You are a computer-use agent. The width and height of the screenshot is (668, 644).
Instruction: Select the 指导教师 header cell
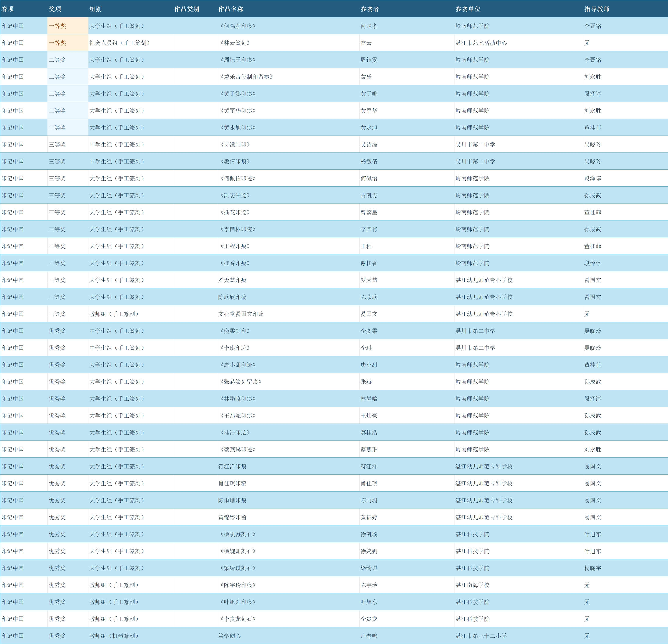tap(625, 9)
